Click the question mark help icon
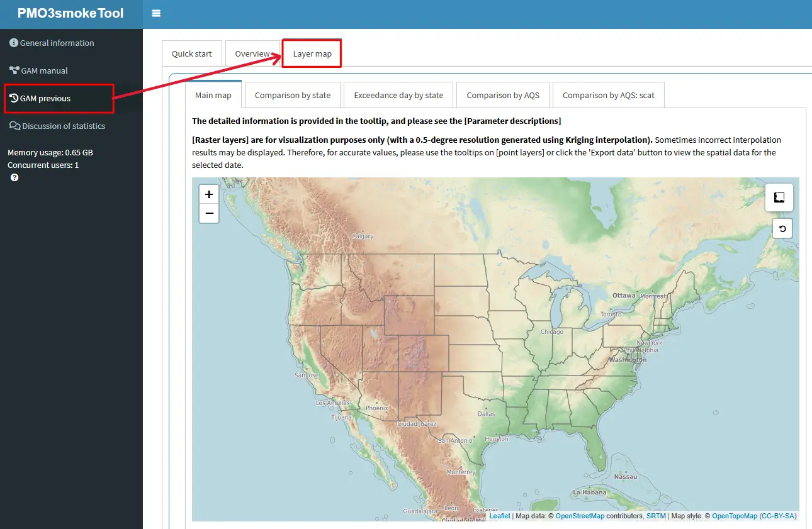This screenshot has height=529, width=812. (14, 178)
